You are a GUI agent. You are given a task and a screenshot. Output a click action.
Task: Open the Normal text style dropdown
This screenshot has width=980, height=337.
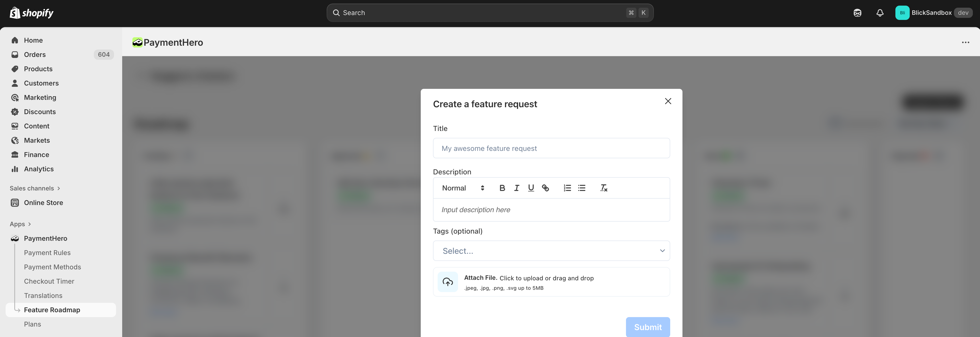(463, 188)
